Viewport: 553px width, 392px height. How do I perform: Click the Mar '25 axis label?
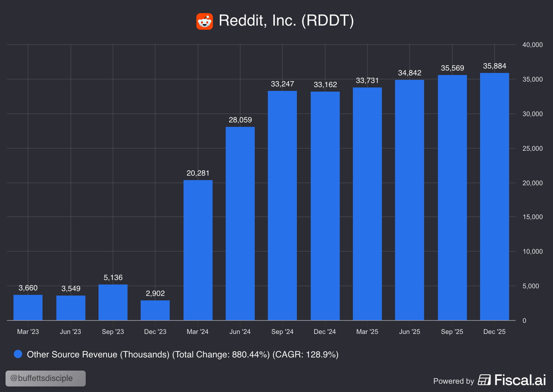point(367,332)
